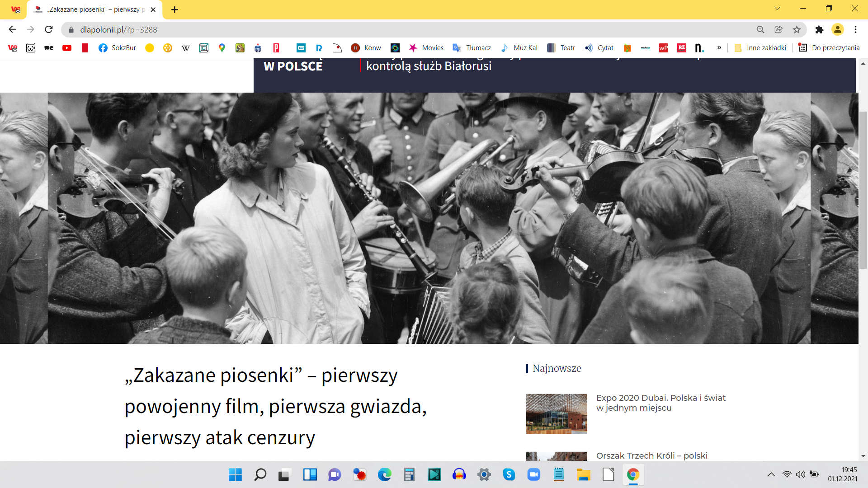
Task: Expand hidden bookmarks chevron
Action: [x=719, y=48]
